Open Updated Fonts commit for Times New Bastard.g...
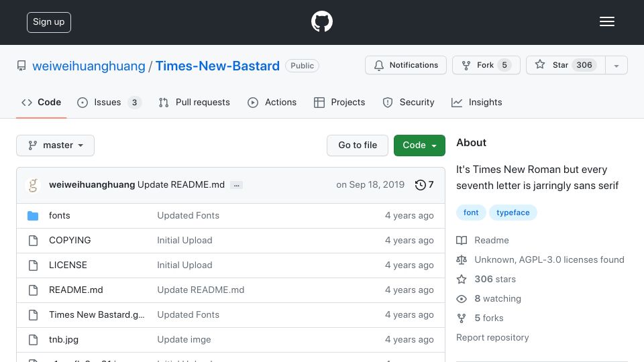 (188, 315)
